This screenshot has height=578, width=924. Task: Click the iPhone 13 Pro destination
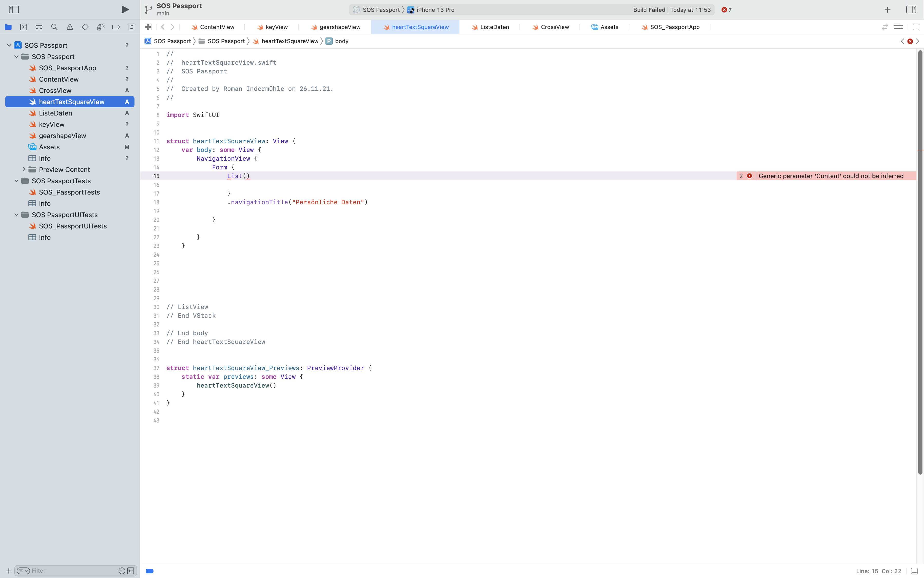[x=435, y=10]
